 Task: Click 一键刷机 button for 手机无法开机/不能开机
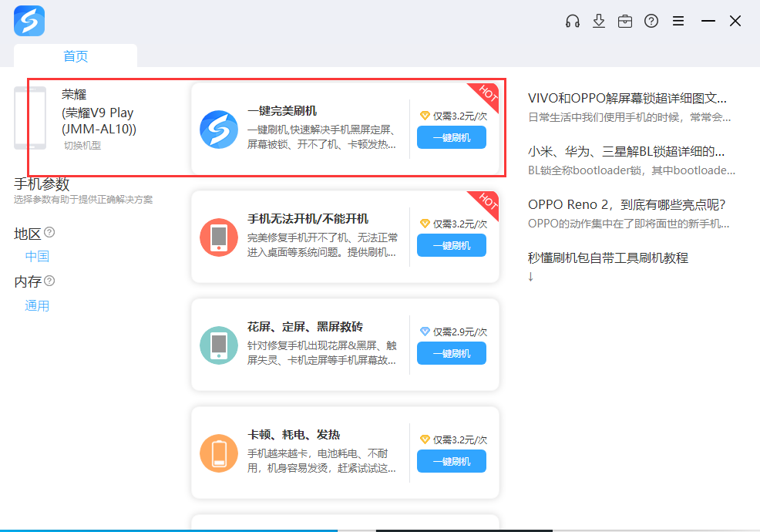(x=451, y=245)
